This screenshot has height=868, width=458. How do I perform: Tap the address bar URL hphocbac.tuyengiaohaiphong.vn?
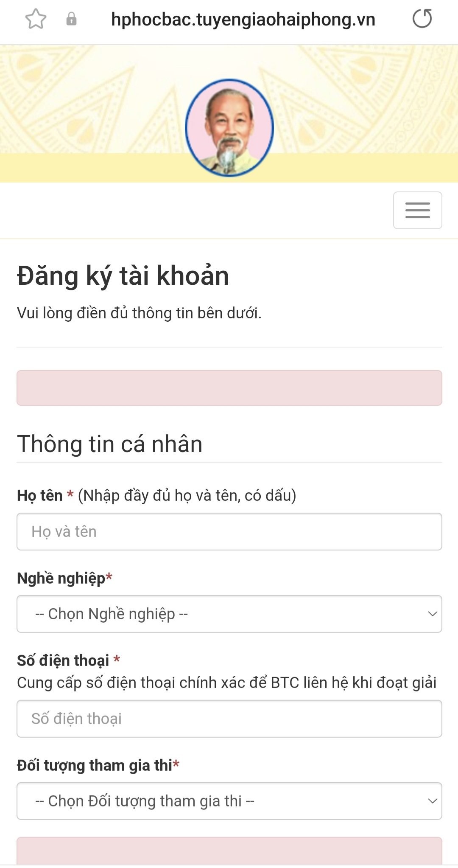click(243, 20)
